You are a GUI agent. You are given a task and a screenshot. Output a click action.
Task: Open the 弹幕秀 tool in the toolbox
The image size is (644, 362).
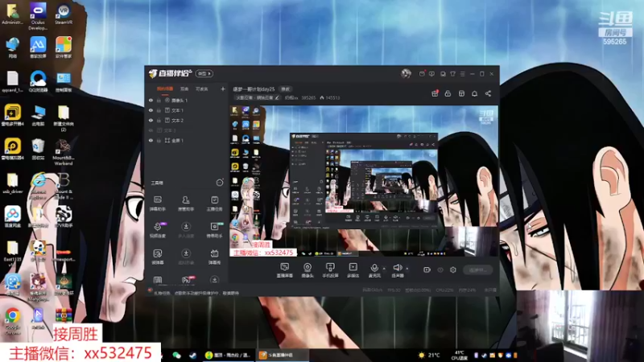(214, 257)
